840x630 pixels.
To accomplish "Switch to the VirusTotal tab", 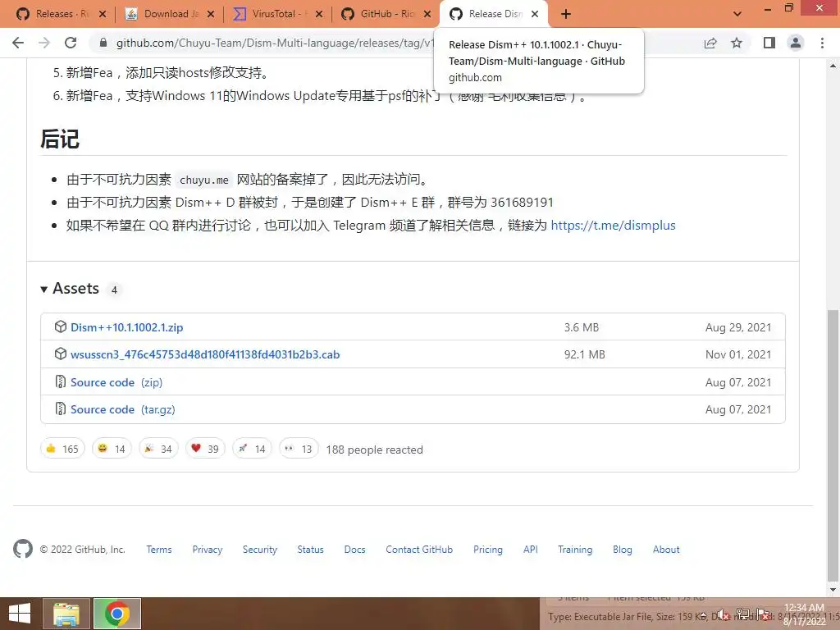I will (276, 14).
